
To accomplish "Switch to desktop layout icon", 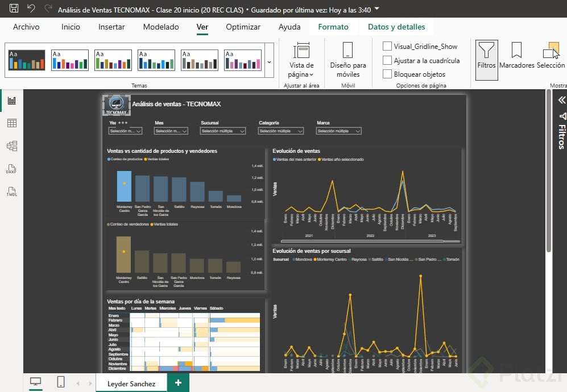I will (35, 382).
